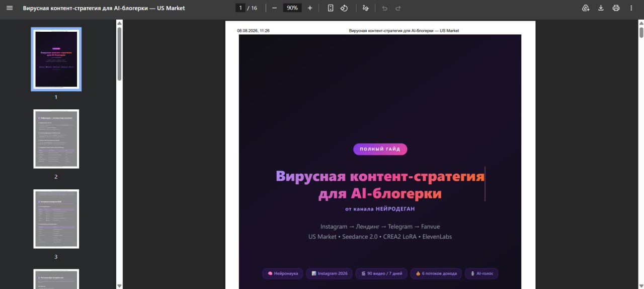Image resolution: width=644 pixels, height=289 pixels.
Task: Select page 2 thumbnail
Action: (x=56, y=139)
